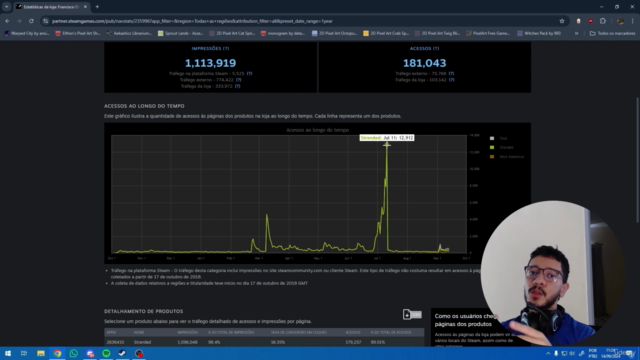Select the Stranded product row

(264, 342)
